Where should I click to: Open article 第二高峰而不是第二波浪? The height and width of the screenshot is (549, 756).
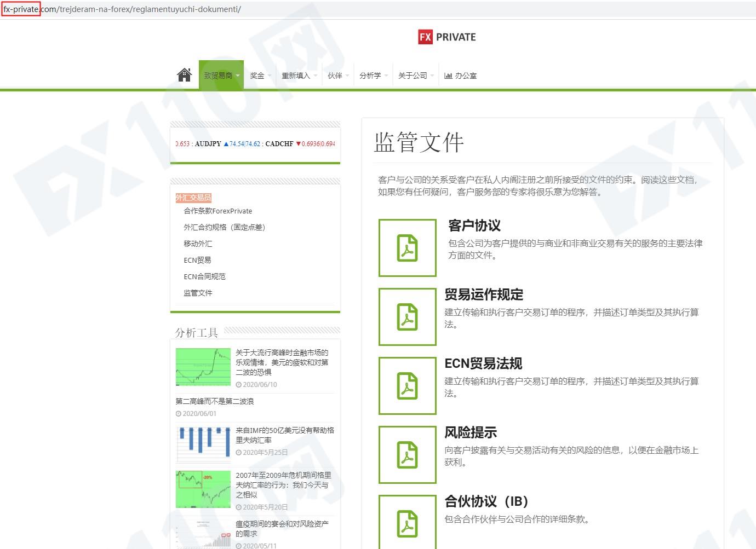click(x=215, y=401)
